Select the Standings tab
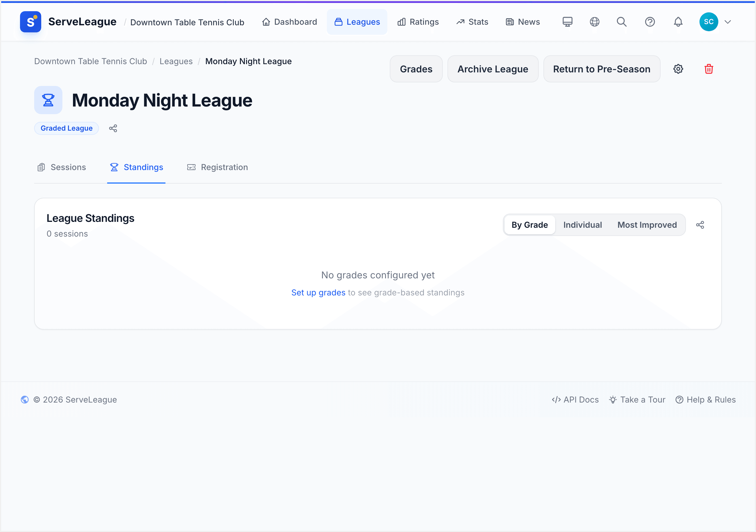756x532 pixels. pyautogui.click(x=136, y=167)
